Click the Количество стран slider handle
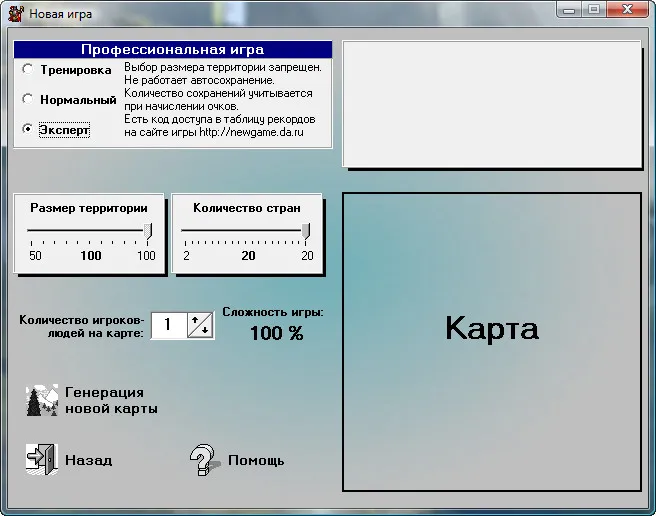This screenshot has width=656, height=516. (x=306, y=231)
